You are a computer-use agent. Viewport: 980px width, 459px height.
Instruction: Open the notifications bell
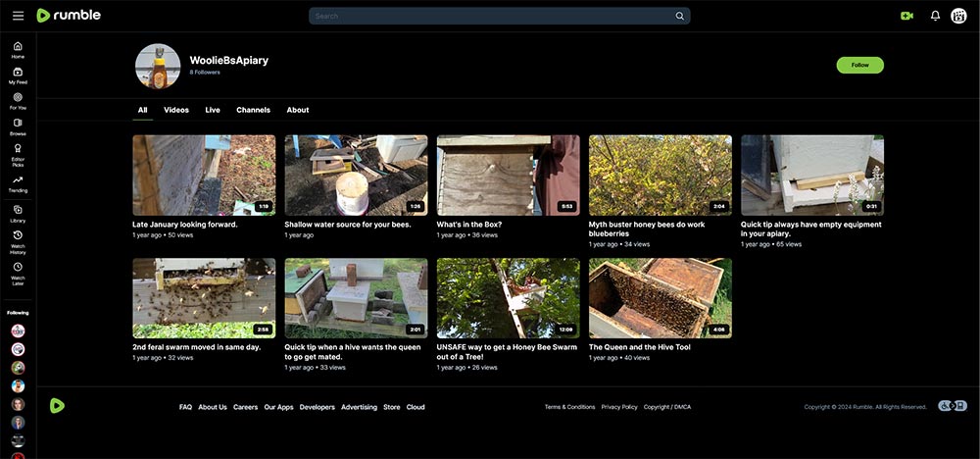click(x=935, y=16)
